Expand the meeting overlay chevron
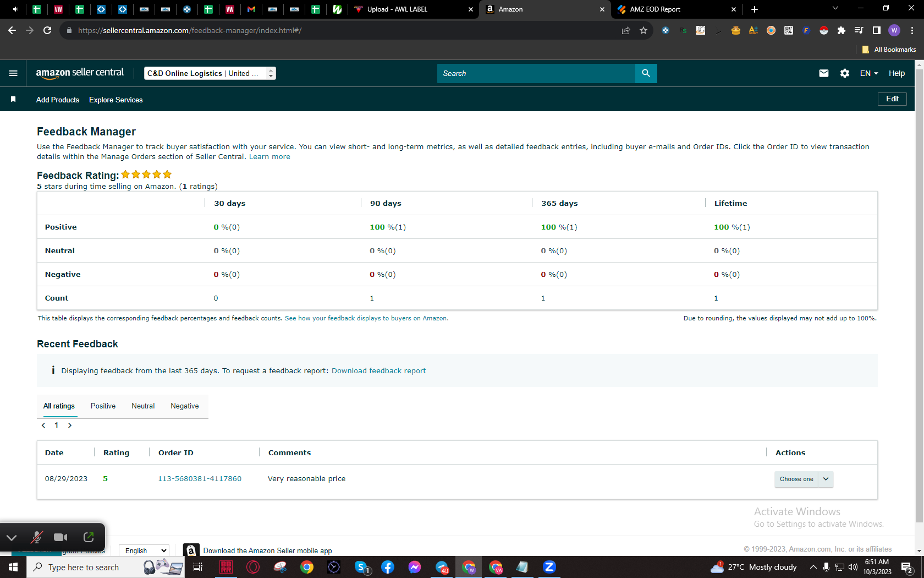Image resolution: width=924 pixels, height=578 pixels. (12, 537)
